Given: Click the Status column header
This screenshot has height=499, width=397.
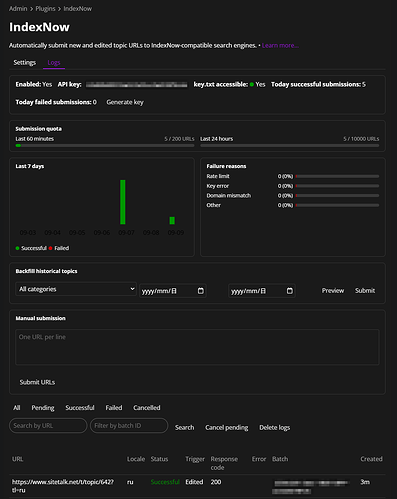Looking at the screenshot, I should [x=159, y=459].
